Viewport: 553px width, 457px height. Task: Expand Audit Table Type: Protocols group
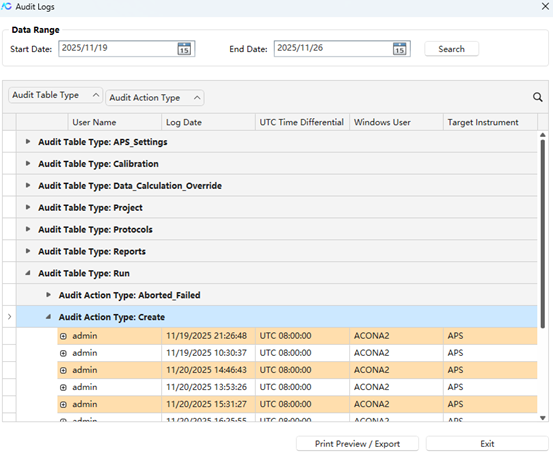tap(28, 229)
